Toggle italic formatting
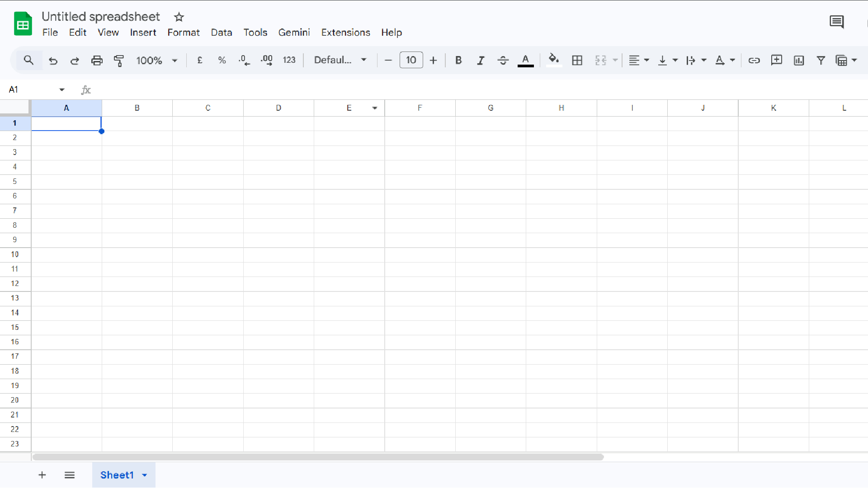This screenshot has width=868, height=488. (x=481, y=60)
